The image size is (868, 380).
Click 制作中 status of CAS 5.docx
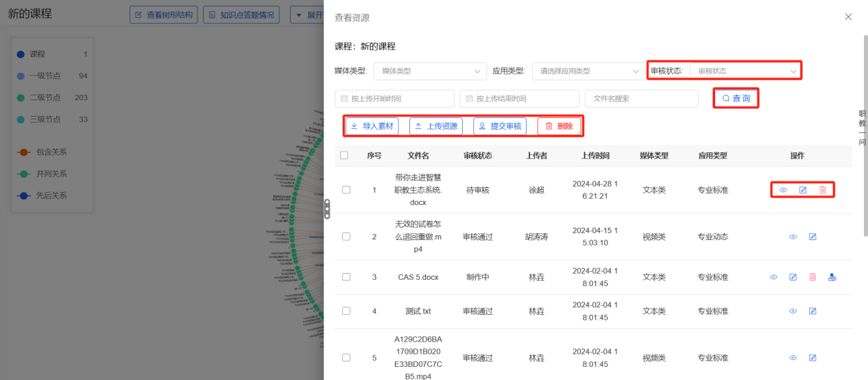[x=477, y=277]
